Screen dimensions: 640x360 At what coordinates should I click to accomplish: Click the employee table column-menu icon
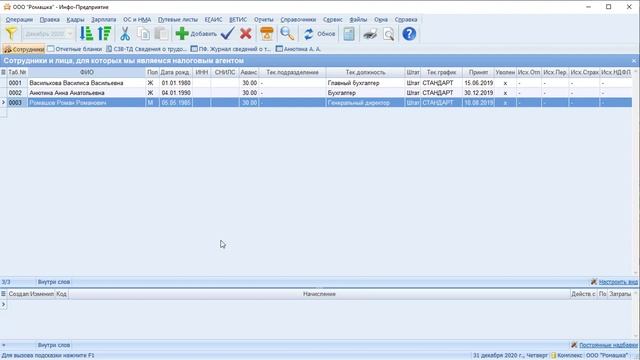coord(3,72)
